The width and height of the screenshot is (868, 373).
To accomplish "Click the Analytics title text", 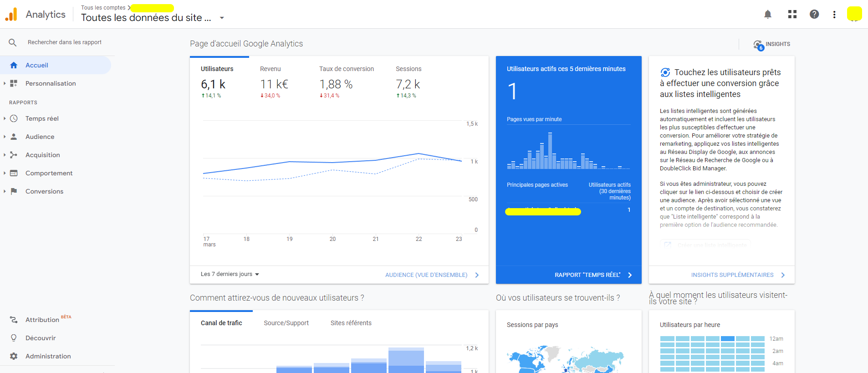I will click(x=46, y=14).
